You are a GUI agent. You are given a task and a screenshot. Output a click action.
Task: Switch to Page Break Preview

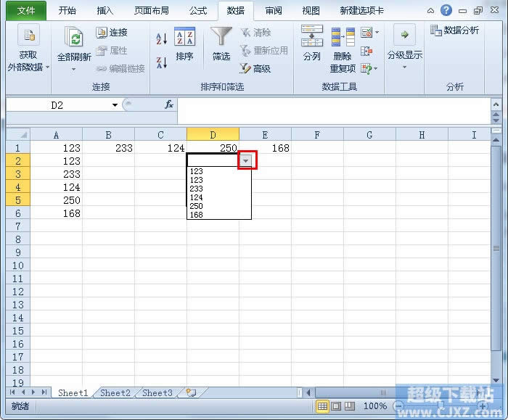point(349,406)
